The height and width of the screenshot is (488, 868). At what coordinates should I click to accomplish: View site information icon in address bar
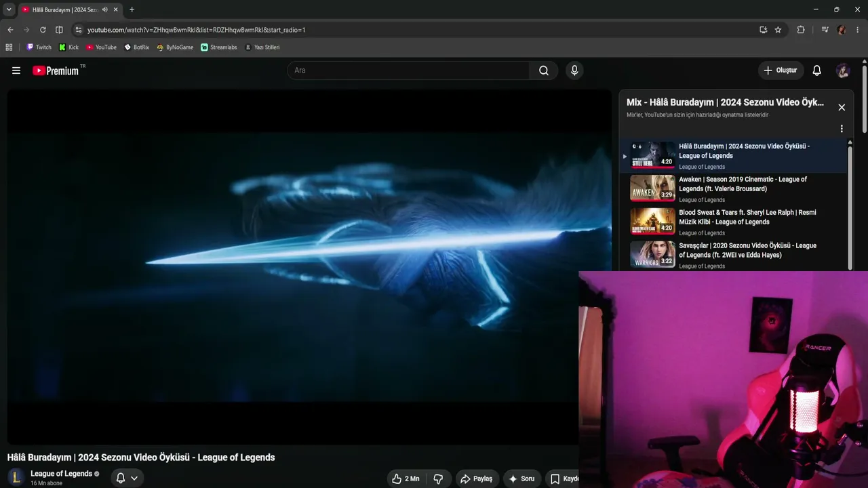pos(79,30)
